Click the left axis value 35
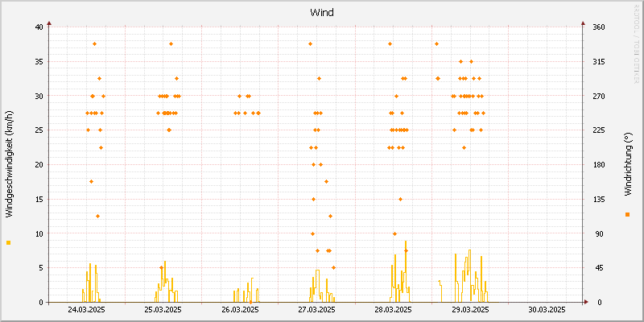644x322 pixels. point(39,62)
